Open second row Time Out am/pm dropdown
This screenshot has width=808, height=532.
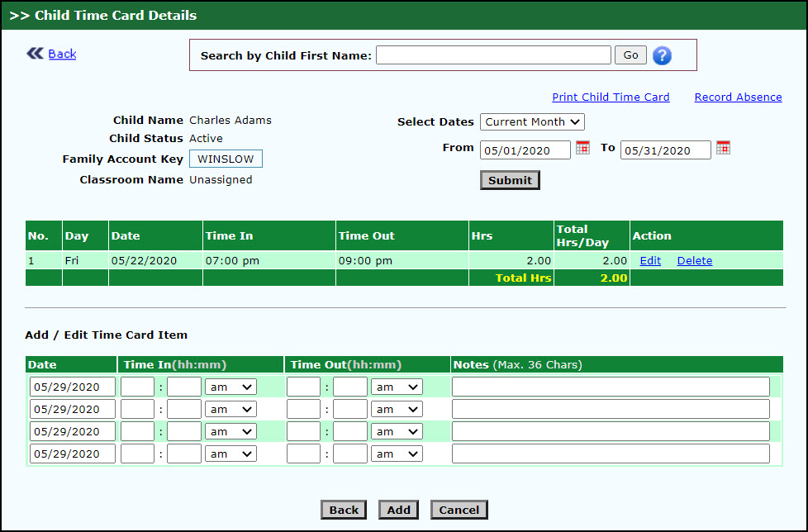coord(397,409)
